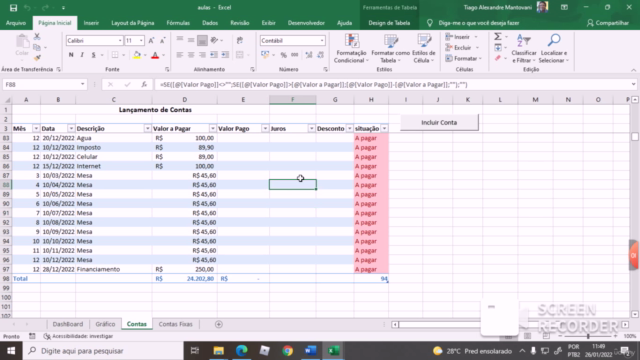Select total cell 24.202,80

pyautogui.click(x=184, y=279)
